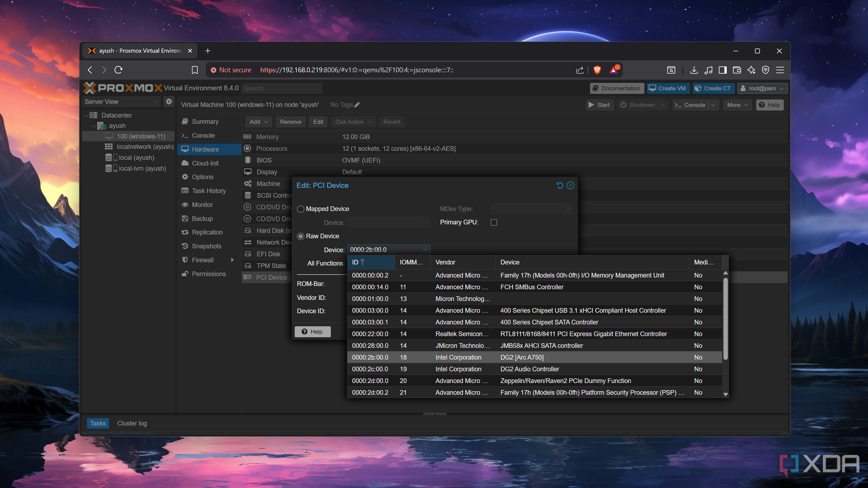Select the Raw Device radio button
868x488 pixels.
[x=301, y=236]
